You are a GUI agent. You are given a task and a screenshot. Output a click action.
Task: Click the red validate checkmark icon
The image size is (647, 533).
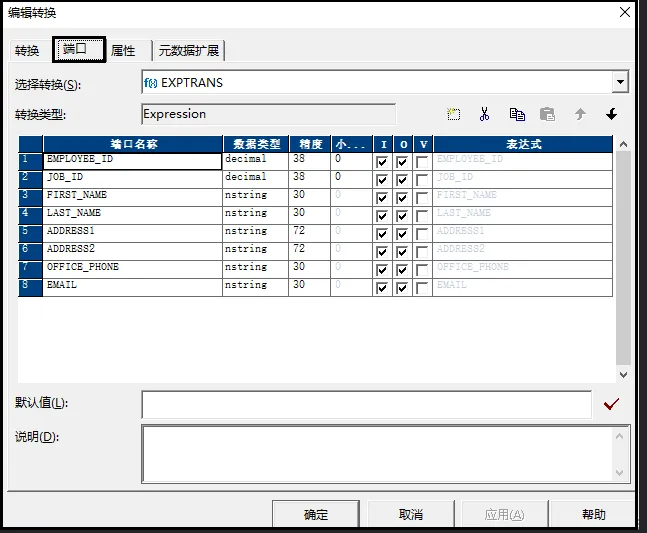tap(611, 404)
